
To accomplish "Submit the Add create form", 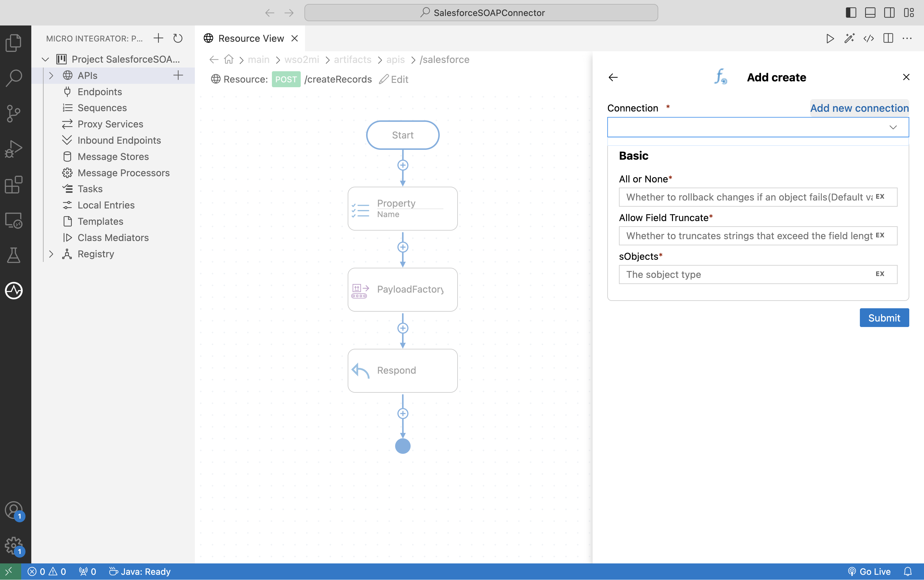I will click(x=884, y=317).
